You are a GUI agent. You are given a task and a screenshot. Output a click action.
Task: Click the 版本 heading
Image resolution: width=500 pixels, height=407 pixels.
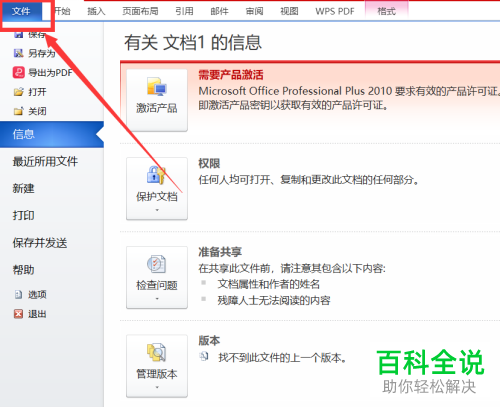click(x=209, y=341)
